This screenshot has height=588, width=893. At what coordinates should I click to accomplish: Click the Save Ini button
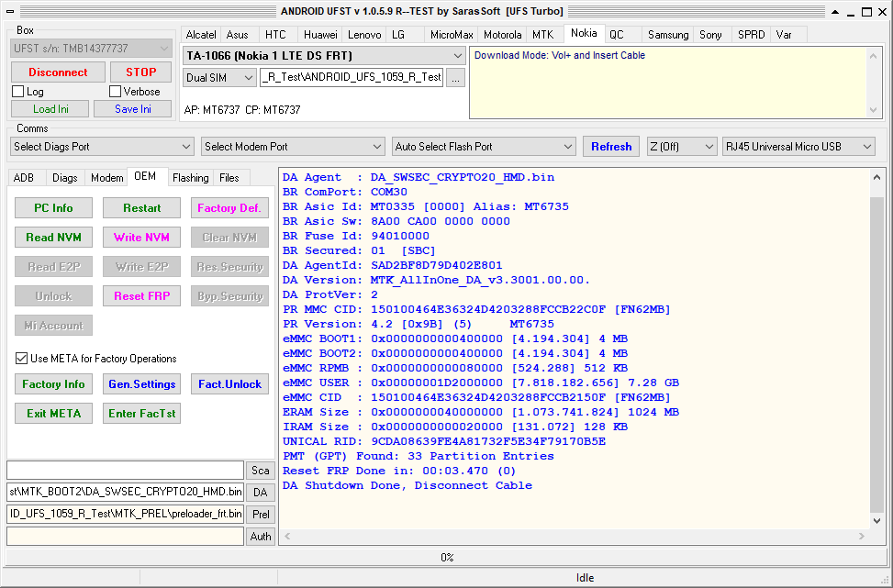coord(133,109)
